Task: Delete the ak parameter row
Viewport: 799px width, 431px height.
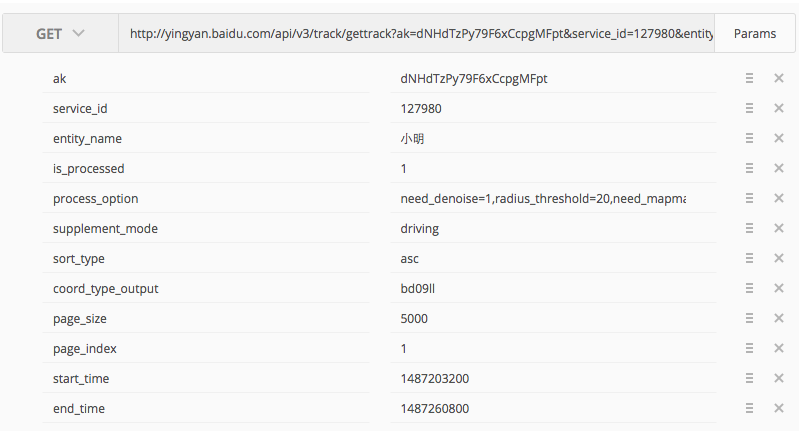Action: tap(779, 79)
